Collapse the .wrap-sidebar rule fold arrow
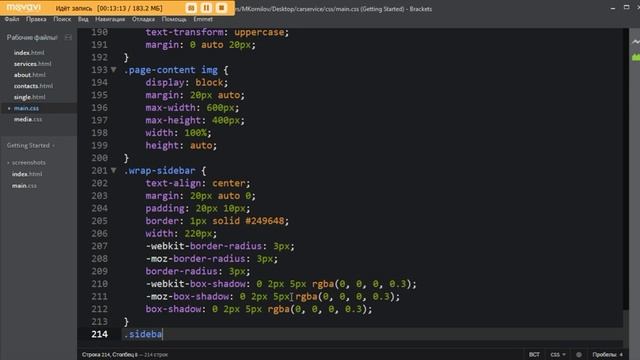Screen dimensions: 640x360 pos(113,170)
